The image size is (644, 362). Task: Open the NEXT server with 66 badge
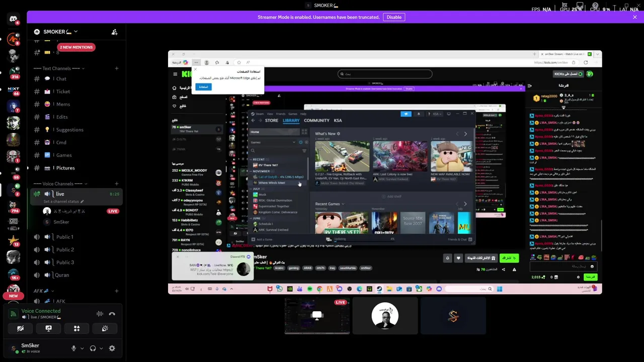coord(14,91)
